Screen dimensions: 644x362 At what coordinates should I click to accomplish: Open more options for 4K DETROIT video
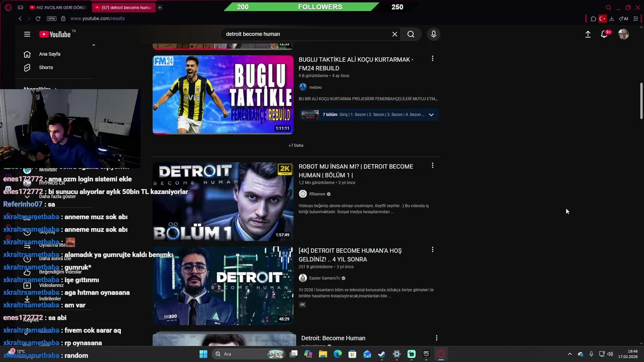pyautogui.click(x=432, y=249)
